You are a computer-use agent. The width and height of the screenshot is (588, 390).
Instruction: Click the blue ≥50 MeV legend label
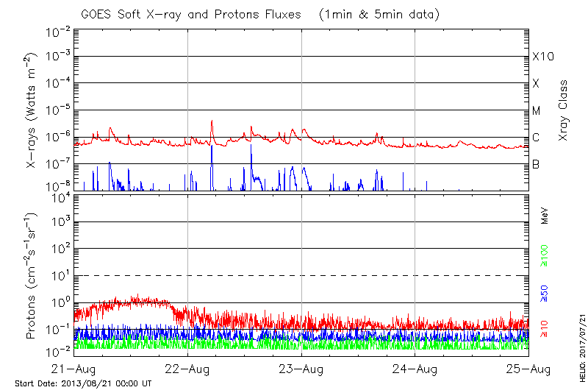[x=545, y=294]
